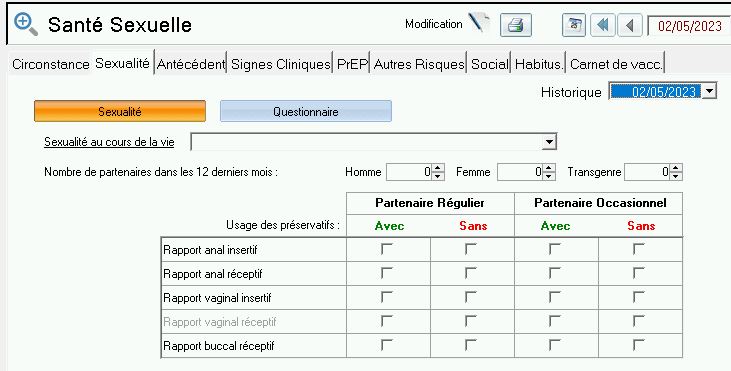Viewport: 731px width, 371px height.
Task: Decrease the Femme partner count with down arrow
Action: (x=549, y=176)
